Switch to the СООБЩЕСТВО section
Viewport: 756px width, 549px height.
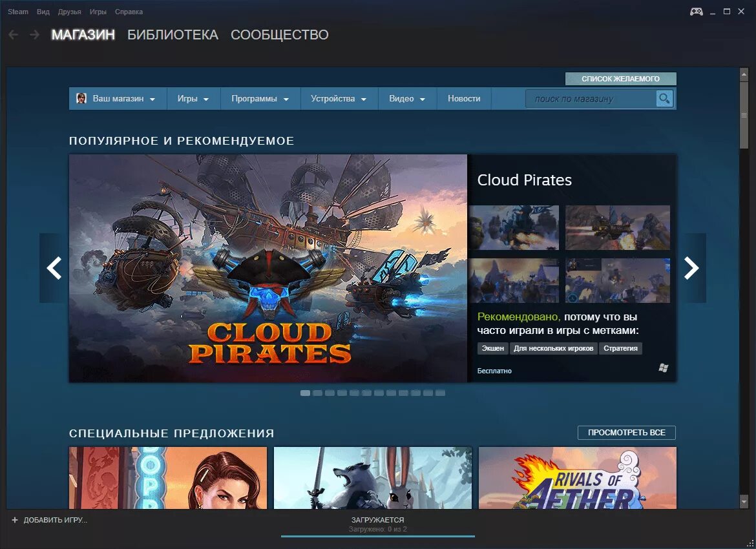280,35
